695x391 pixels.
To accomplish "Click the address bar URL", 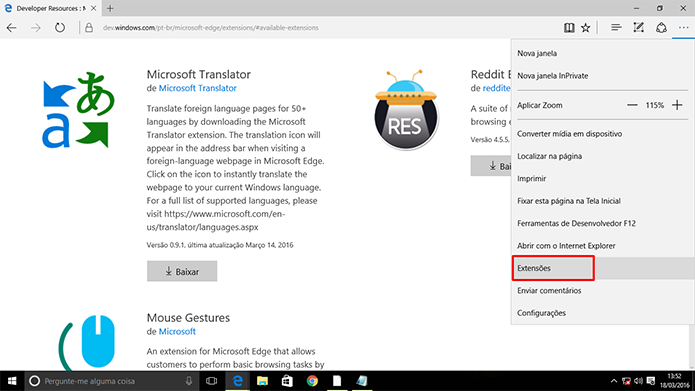I will point(211,28).
